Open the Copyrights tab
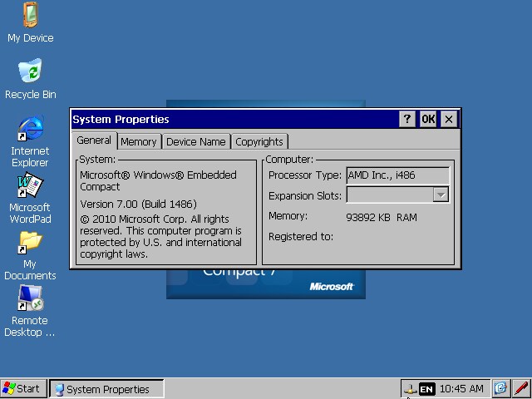The width and height of the screenshot is (532, 399). click(259, 142)
